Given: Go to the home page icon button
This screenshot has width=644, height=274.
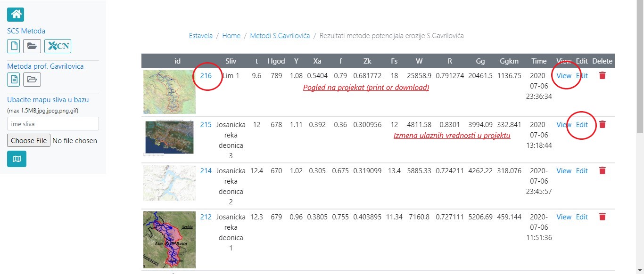Looking at the screenshot, I should click(16, 15).
